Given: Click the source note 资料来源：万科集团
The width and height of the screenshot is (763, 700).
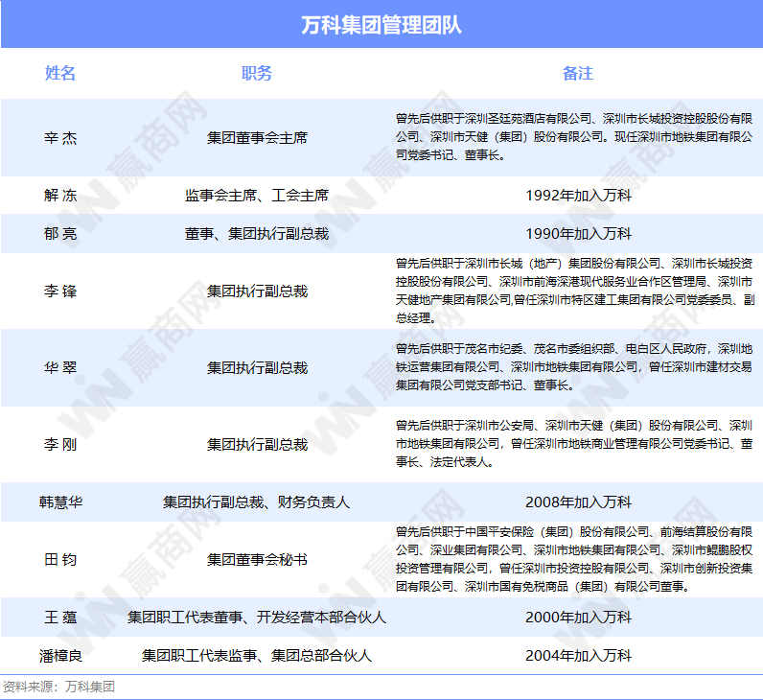Looking at the screenshot, I should [x=58, y=687].
